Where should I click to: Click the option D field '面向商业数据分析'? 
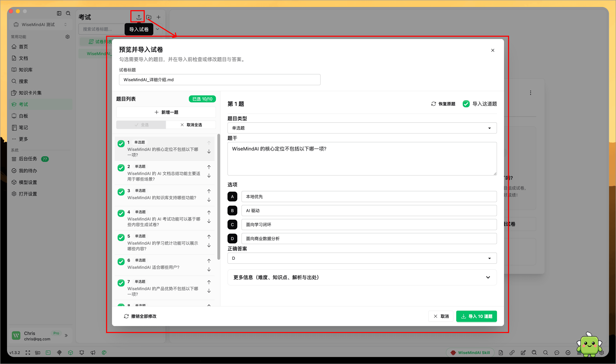pos(369,239)
